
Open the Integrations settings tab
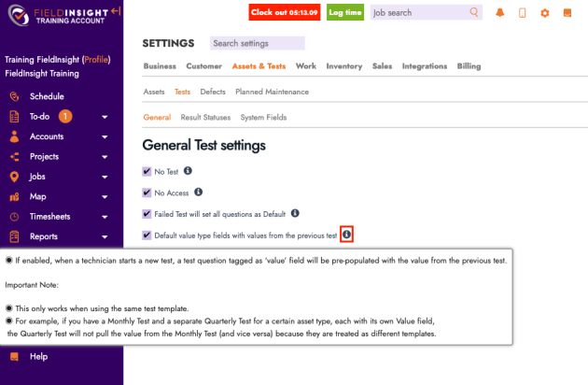[425, 66]
